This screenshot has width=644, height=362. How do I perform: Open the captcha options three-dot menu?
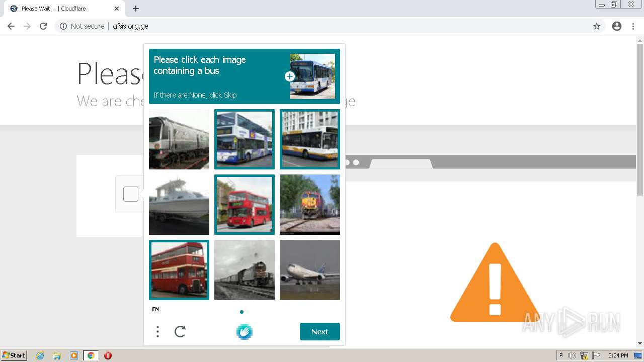coord(157,331)
